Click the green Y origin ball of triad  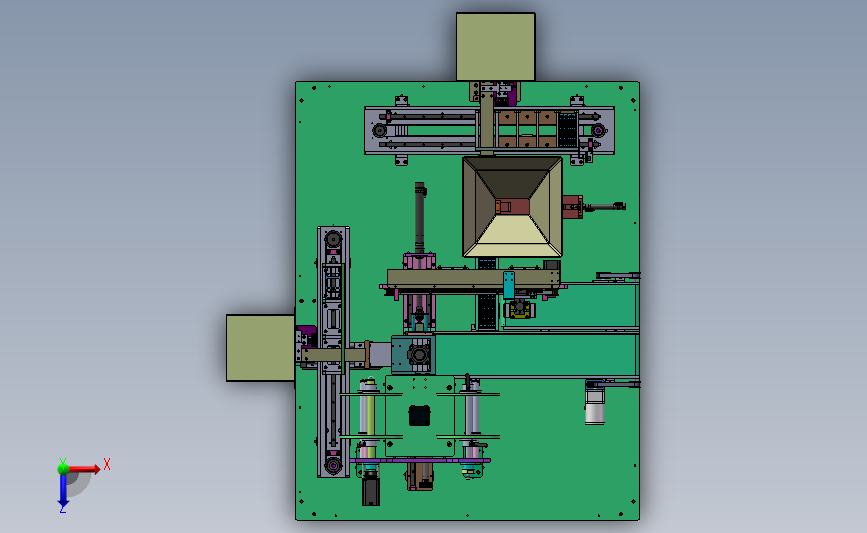tap(63, 469)
